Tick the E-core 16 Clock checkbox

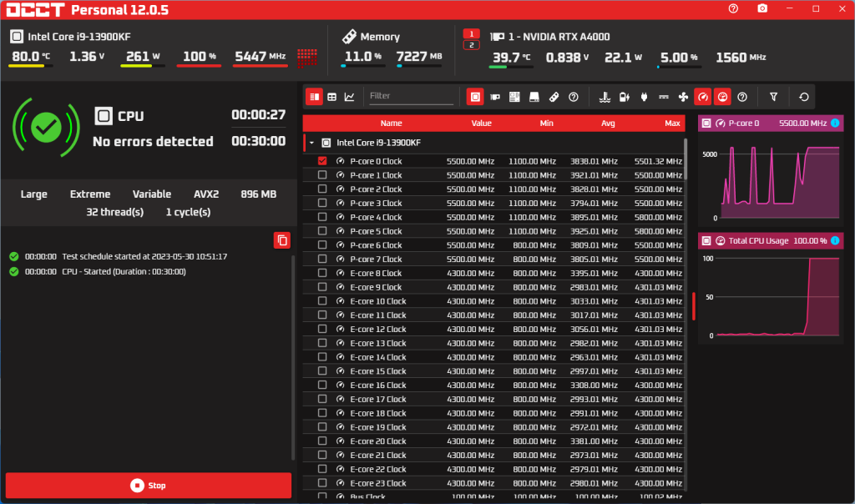coord(322,385)
